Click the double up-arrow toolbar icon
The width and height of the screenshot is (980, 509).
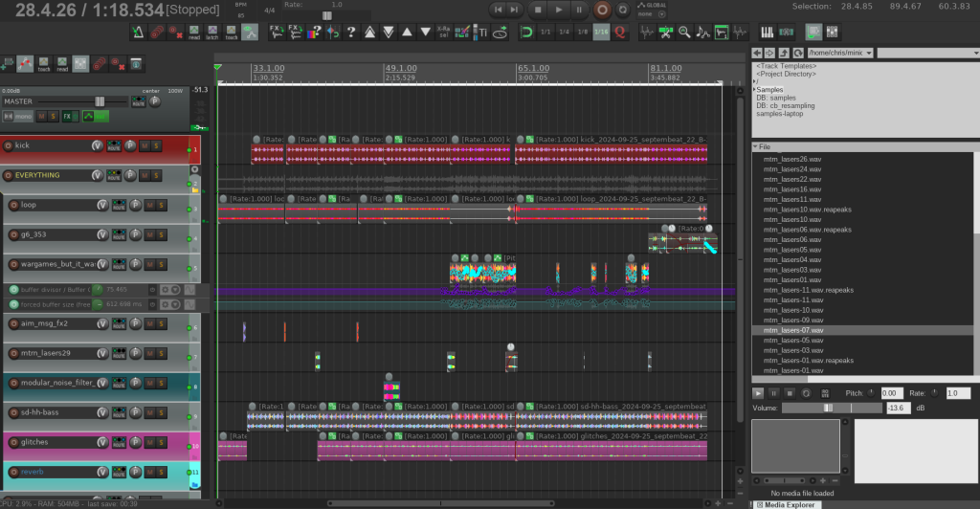370,32
